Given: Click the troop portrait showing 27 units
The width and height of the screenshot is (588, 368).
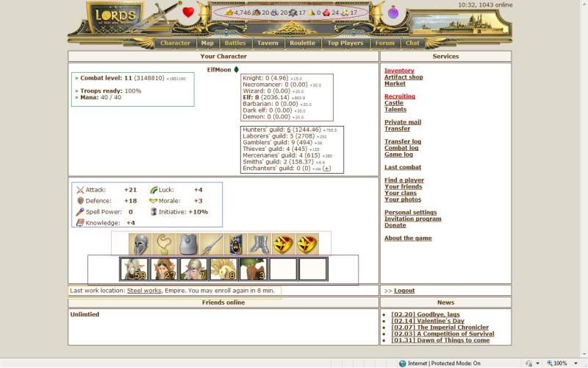Looking at the screenshot, I should [164, 269].
